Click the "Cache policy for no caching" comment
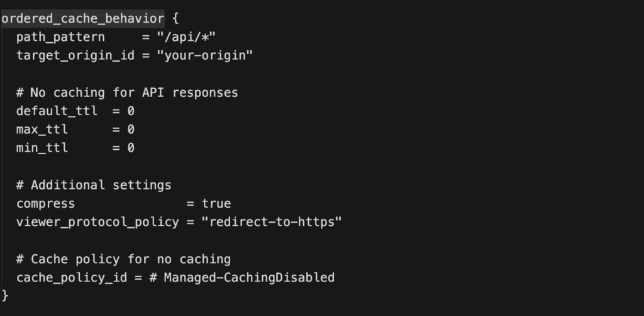The image size is (644, 316). pyautogui.click(x=123, y=259)
